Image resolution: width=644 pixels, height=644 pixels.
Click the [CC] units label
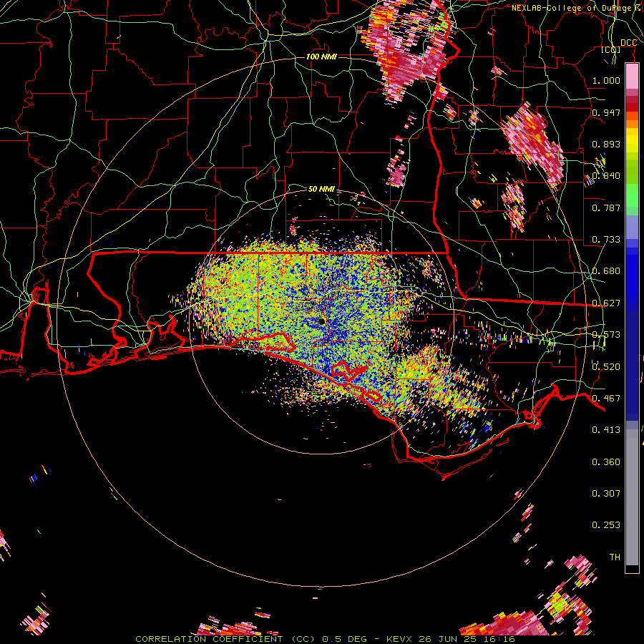(x=611, y=50)
